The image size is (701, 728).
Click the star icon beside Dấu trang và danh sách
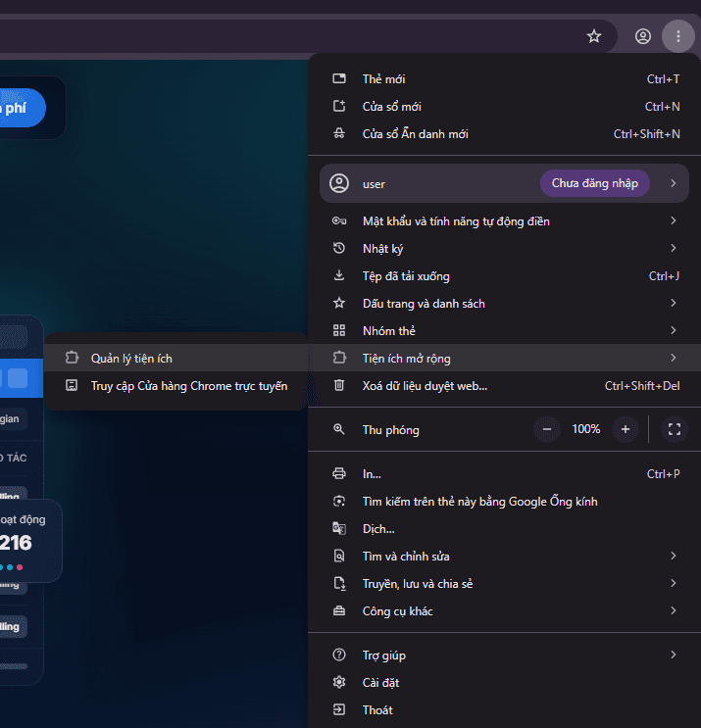[339, 303]
